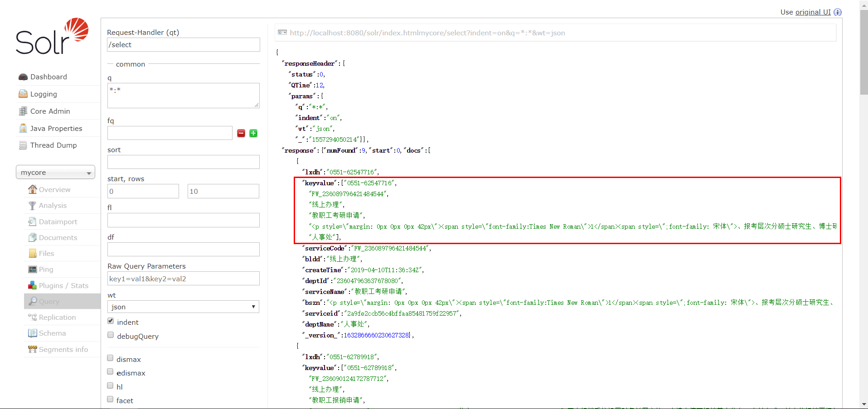This screenshot has width=868, height=409.
Task: Click the Replication menu link
Action: [57, 318]
